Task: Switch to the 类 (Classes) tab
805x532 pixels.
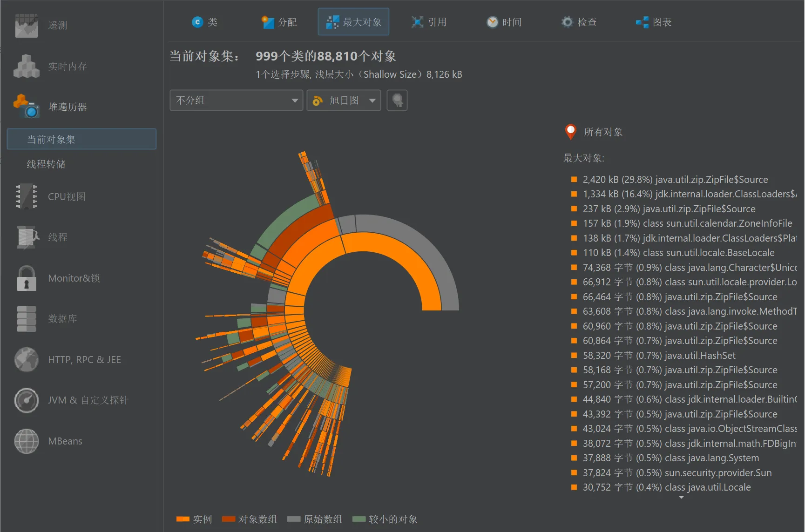Action: coord(205,22)
